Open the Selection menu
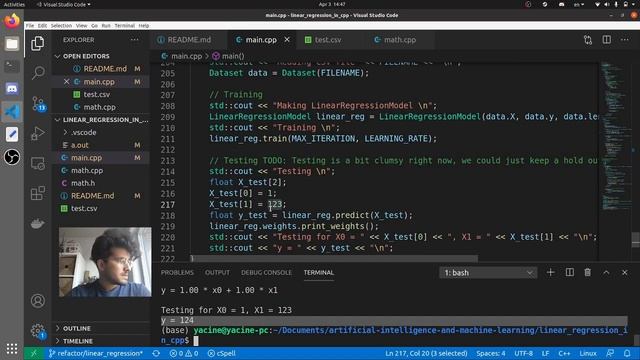The image size is (640, 360). (x=61, y=26)
